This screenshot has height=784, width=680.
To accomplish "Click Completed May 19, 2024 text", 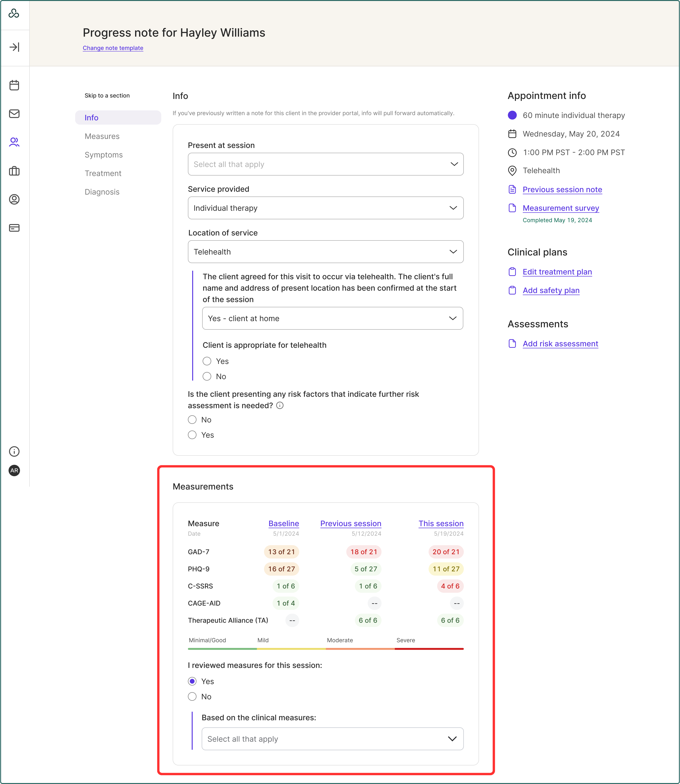I will 558,220.
